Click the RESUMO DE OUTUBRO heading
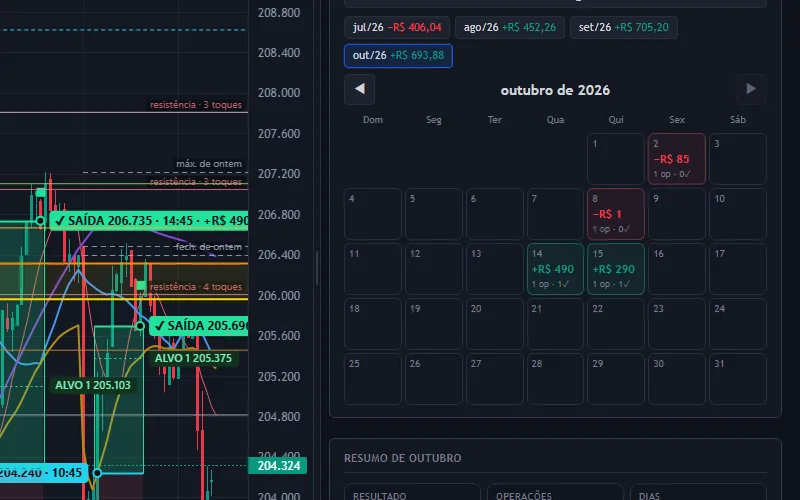The image size is (800, 500). pyautogui.click(x=403, y=458)
